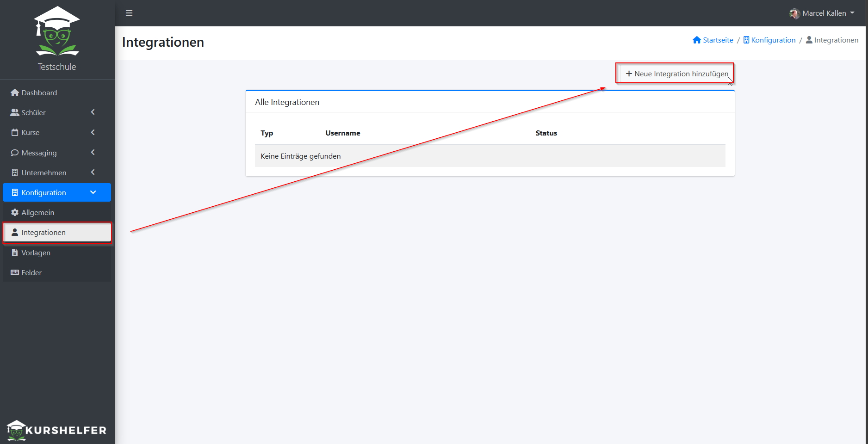Open the Vorlagen menu entry
This screenshot has width=868, height=444.
57,253
